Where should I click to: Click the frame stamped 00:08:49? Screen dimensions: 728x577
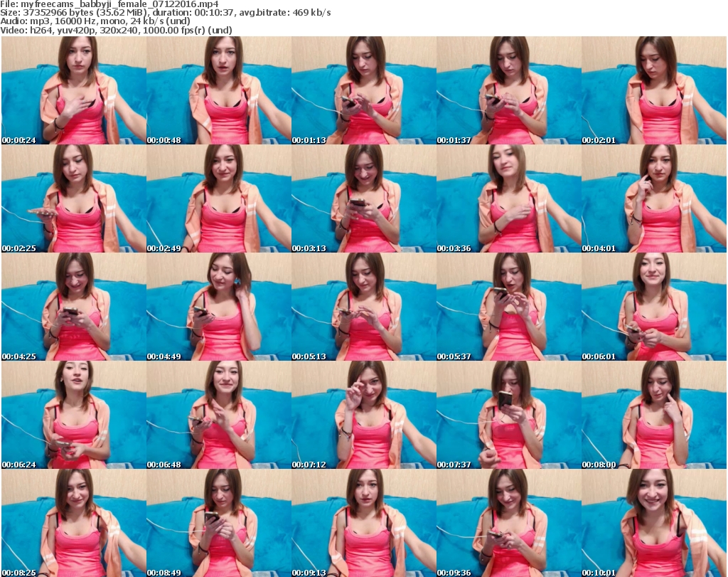[219, 523]
